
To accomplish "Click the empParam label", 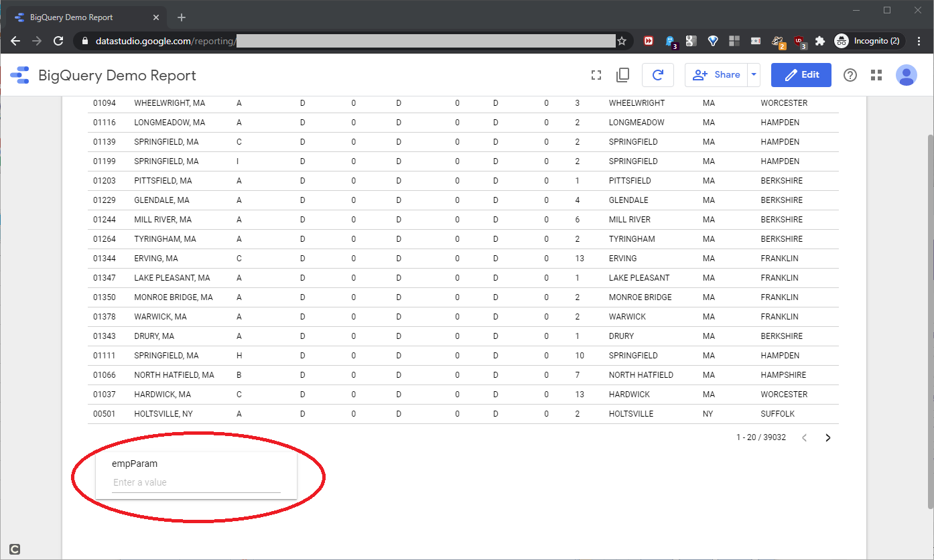I will point(135,464).
